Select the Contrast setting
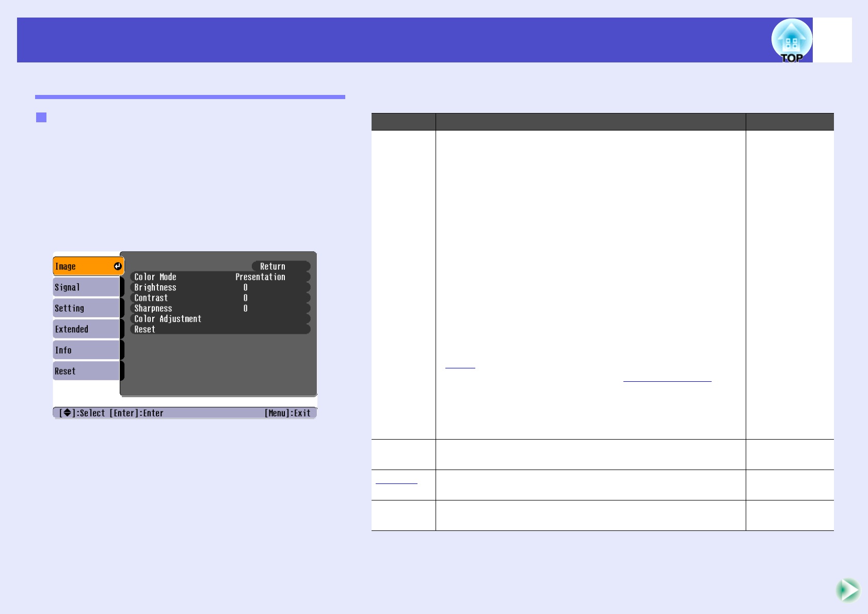 point(220,298)
